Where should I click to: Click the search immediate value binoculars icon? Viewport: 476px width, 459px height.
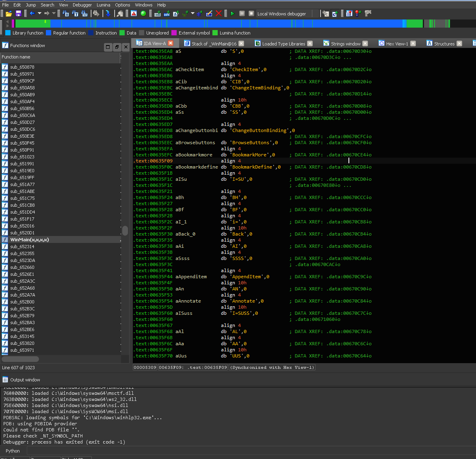tap(66, 13)
